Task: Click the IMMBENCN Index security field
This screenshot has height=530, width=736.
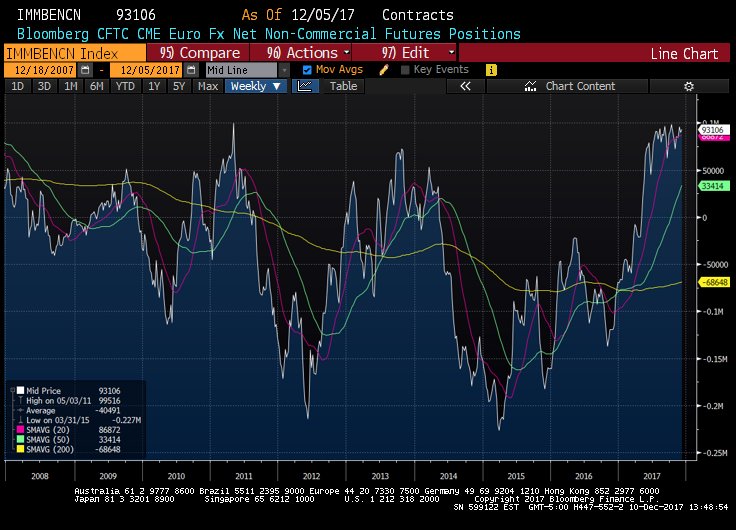Action: point(75,53)
